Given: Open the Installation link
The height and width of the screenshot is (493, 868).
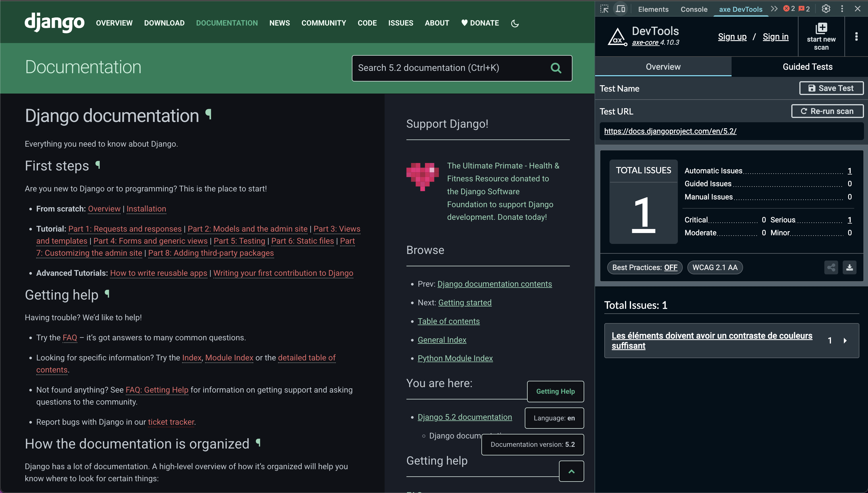Looking at the screenshot, I should click(146, 209).
